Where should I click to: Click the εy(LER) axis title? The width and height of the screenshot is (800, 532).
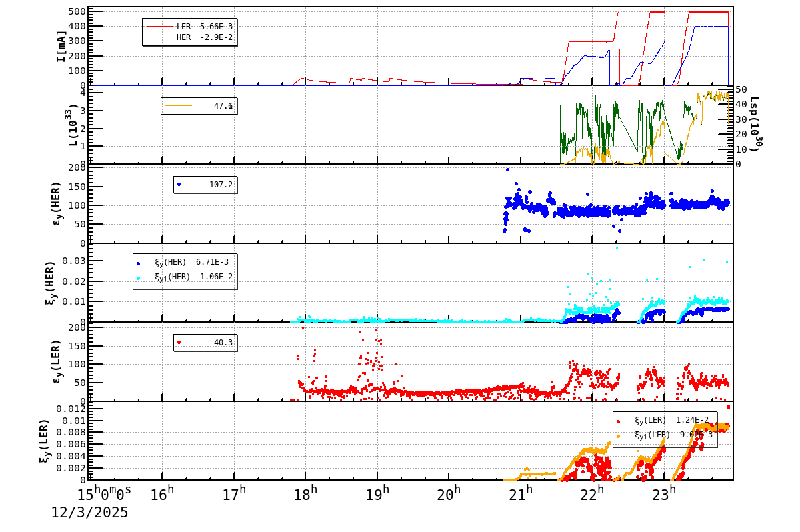click(x=57, y=361)
